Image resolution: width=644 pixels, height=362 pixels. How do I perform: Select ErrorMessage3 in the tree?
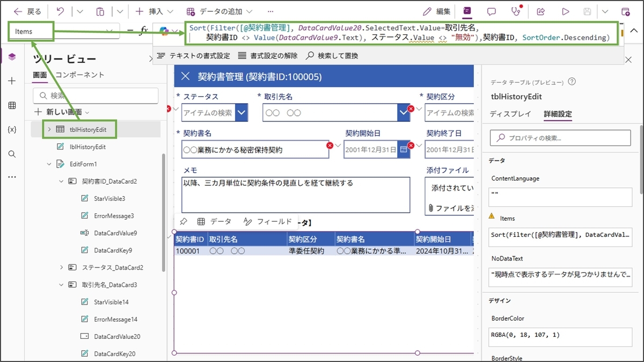114,216
